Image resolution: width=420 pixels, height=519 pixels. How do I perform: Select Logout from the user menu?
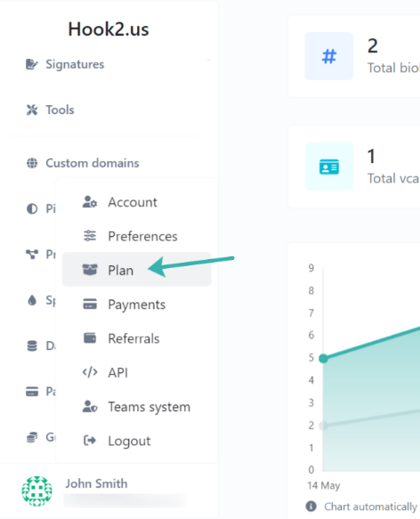[x=136, y=441]
